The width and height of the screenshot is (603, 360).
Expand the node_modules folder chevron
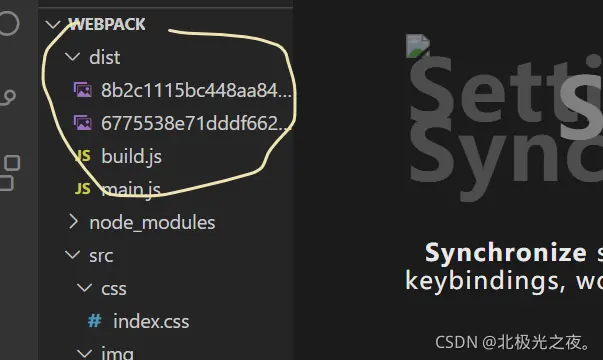(73, 222)
